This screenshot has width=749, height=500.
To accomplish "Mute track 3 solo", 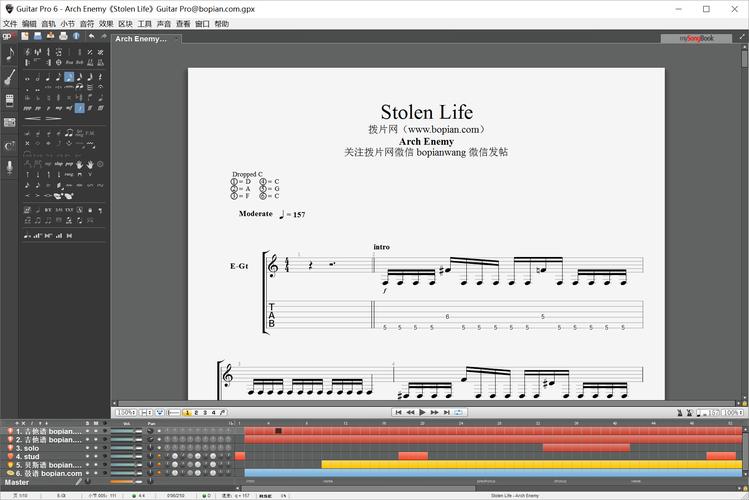I will click(96, 448).
